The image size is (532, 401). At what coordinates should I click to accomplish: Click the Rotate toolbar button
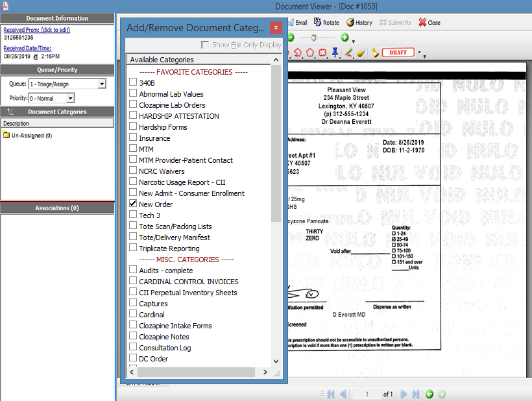tap(326, 22)
